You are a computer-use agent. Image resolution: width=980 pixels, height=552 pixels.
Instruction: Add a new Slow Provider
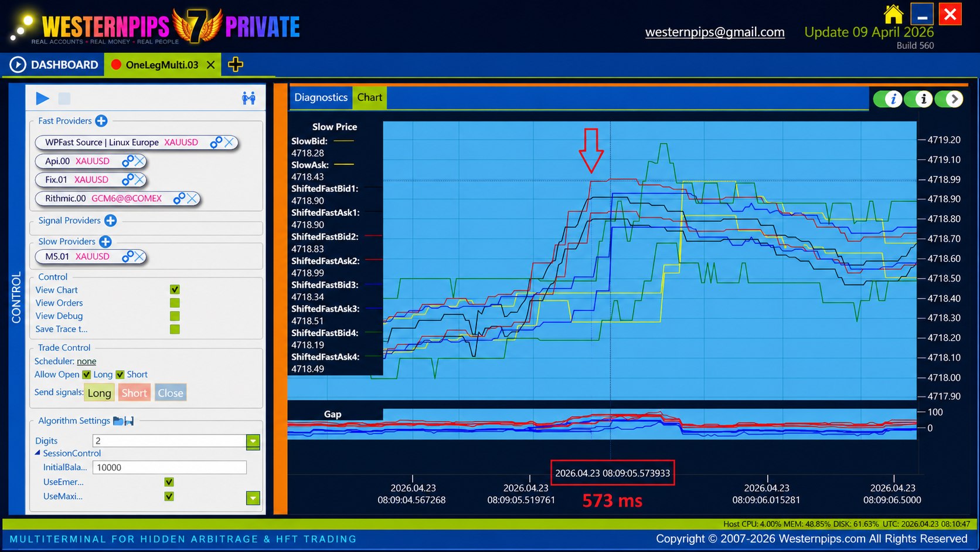[x=106, y=242]
